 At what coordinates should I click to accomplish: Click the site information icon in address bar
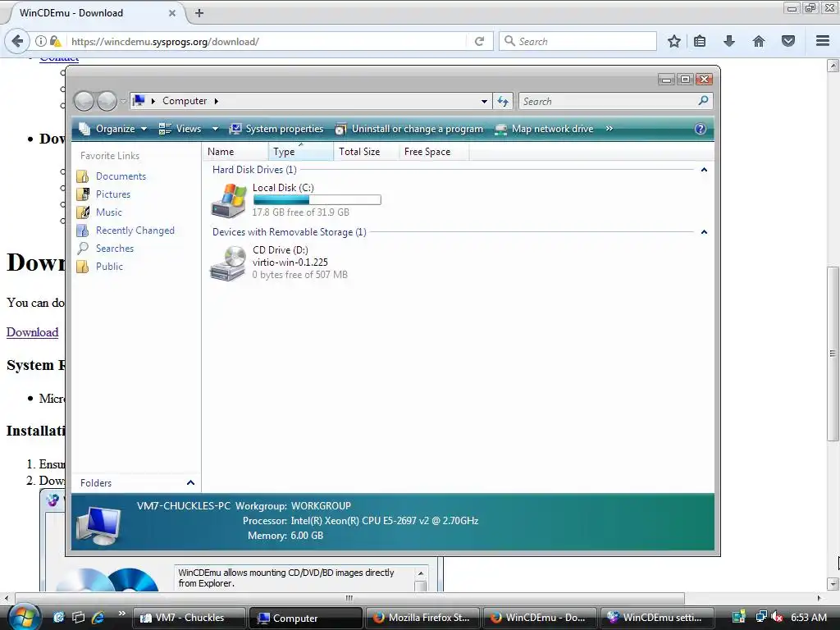[41, 41]
